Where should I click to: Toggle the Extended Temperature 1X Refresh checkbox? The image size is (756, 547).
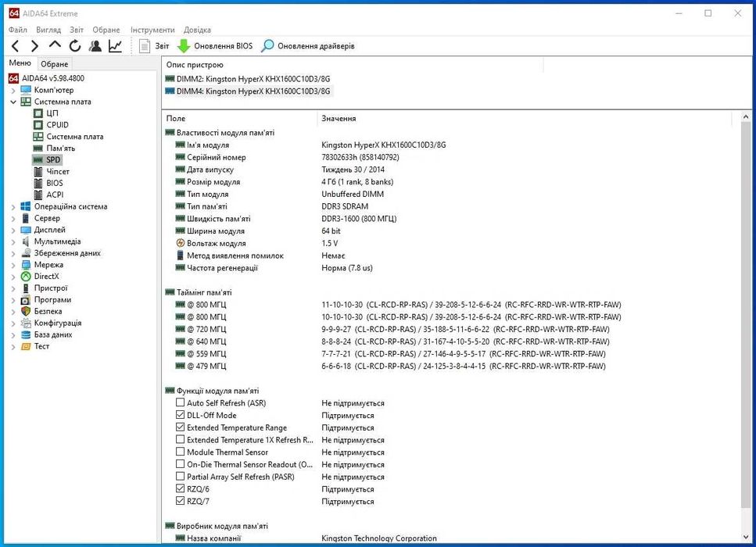click(x=180, y=439)
